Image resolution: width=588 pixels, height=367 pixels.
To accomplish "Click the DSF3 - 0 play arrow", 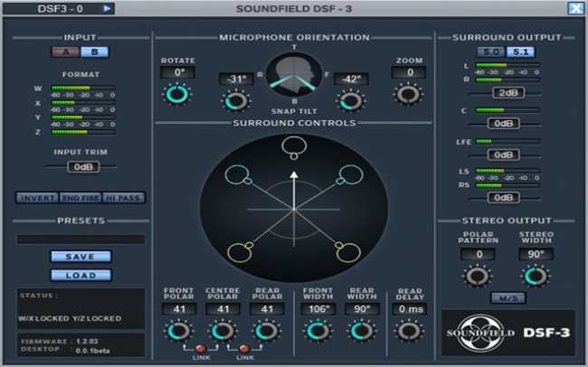I will pyautogui.click(x=107, y=8).
